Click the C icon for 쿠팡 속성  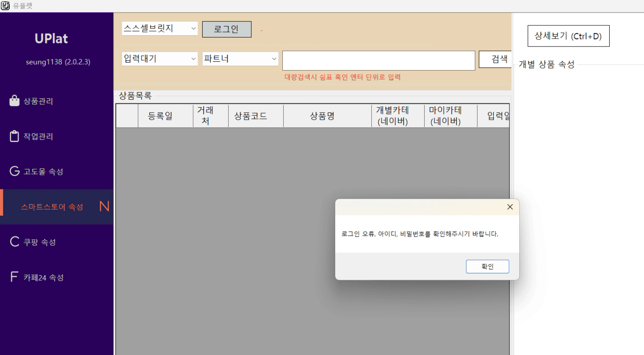pos(14,242)
